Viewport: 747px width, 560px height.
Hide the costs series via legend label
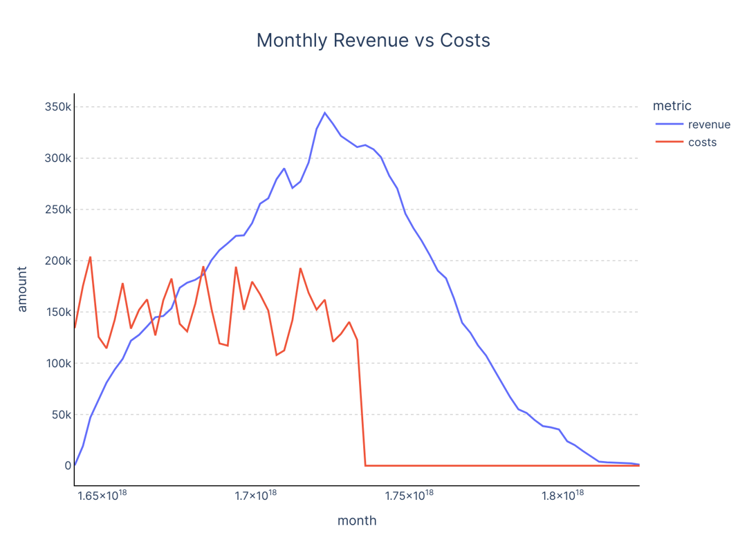pyautogui.click(x=702, y=142)
